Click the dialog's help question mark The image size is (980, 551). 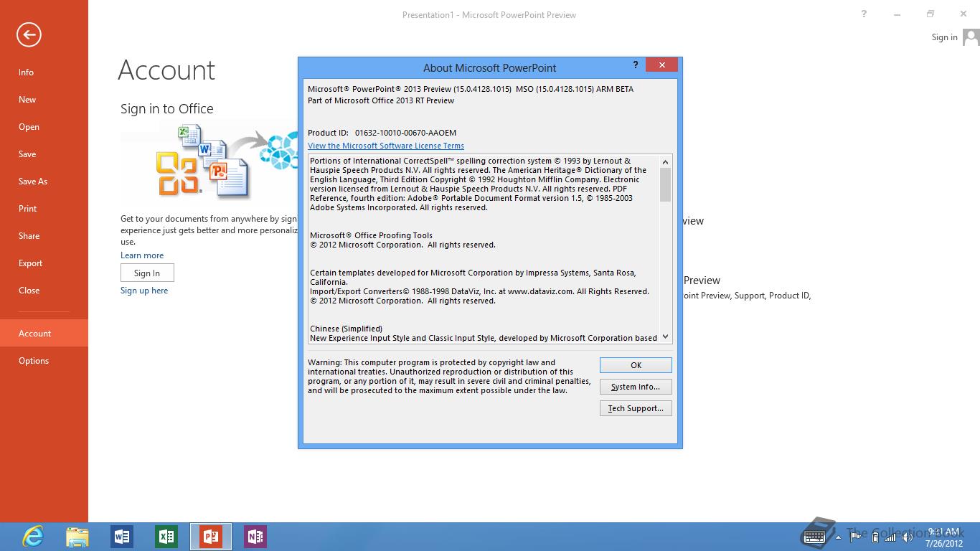click(636, 65)
